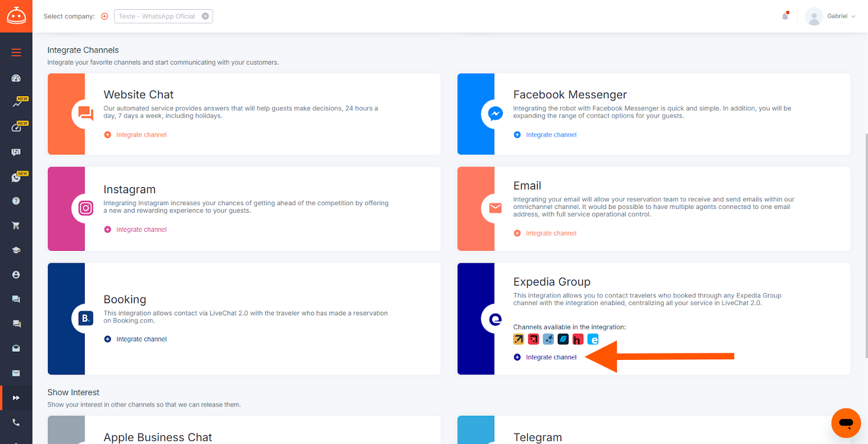Click Integrate channel under Instagram
The image size is (868, 444).
click(x=135, y=230)
